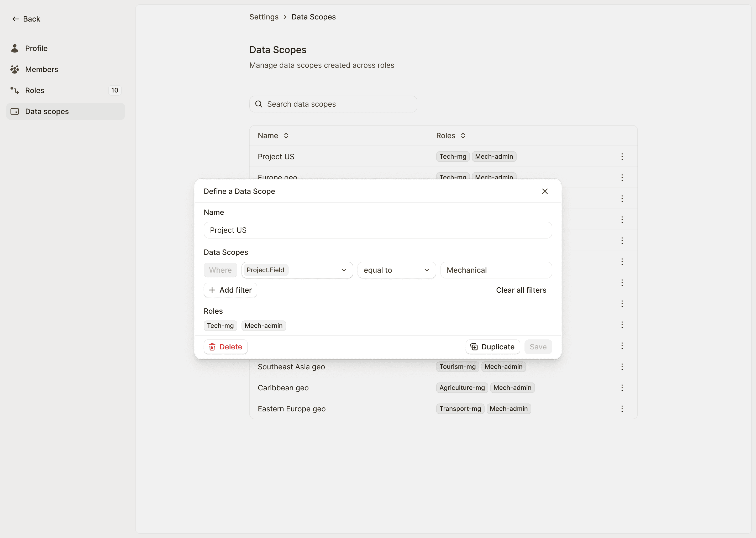Open the equal to operator dropdown
Viewport: 756px width, 538px height.
tap(397, 270)
